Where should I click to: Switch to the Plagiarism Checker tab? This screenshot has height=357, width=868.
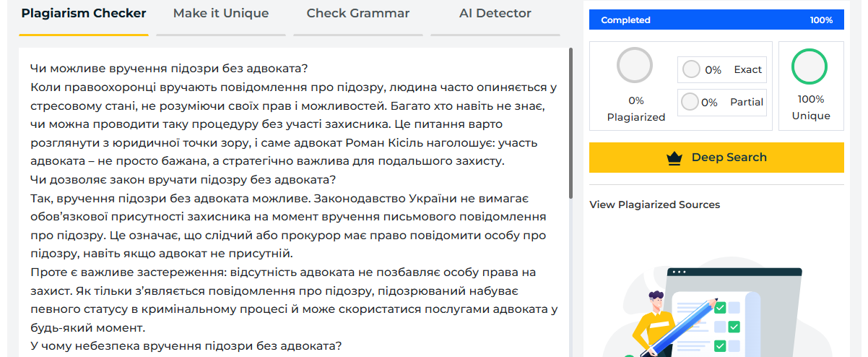pos(84,14)
